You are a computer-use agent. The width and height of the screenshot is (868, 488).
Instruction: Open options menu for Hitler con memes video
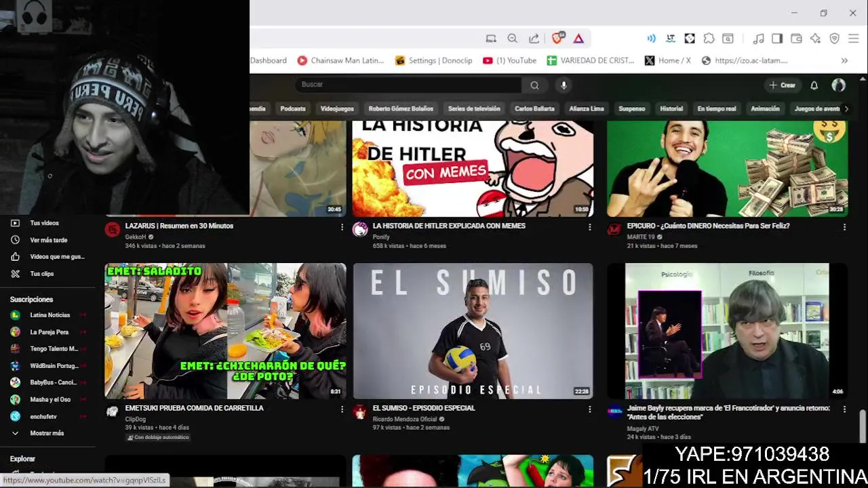click(x=589, y=227)
